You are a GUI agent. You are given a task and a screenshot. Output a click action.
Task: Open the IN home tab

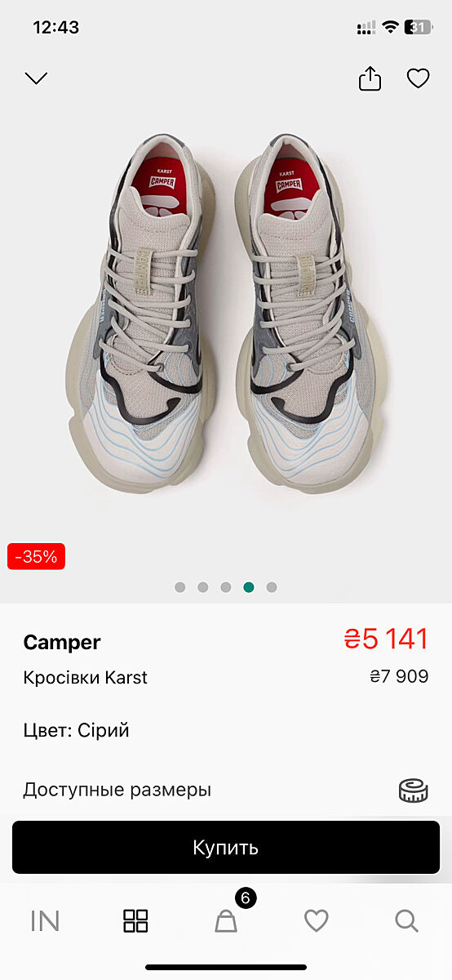tap(45, 921)
